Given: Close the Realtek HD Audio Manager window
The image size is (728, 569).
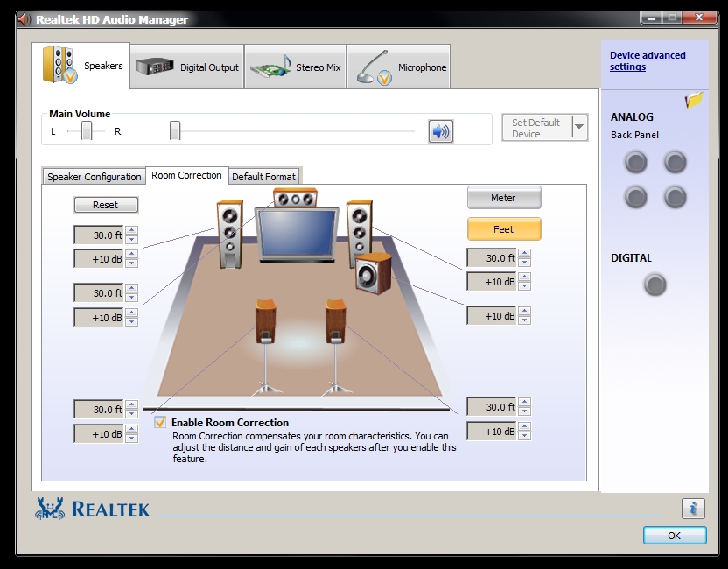Looking at the screenshot, I should click(699, 18).
